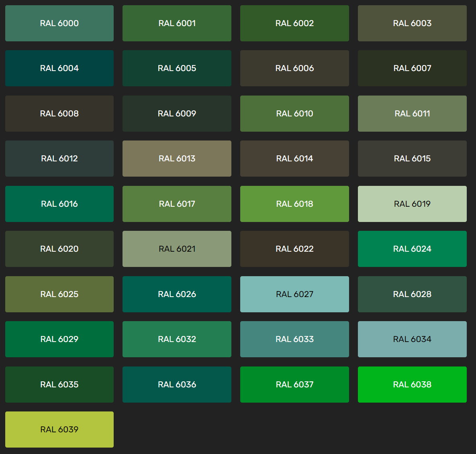Pick the RAL 6034 pastel swatch
Viewport: 476px width, 454px height.
[x=412, y=339]
